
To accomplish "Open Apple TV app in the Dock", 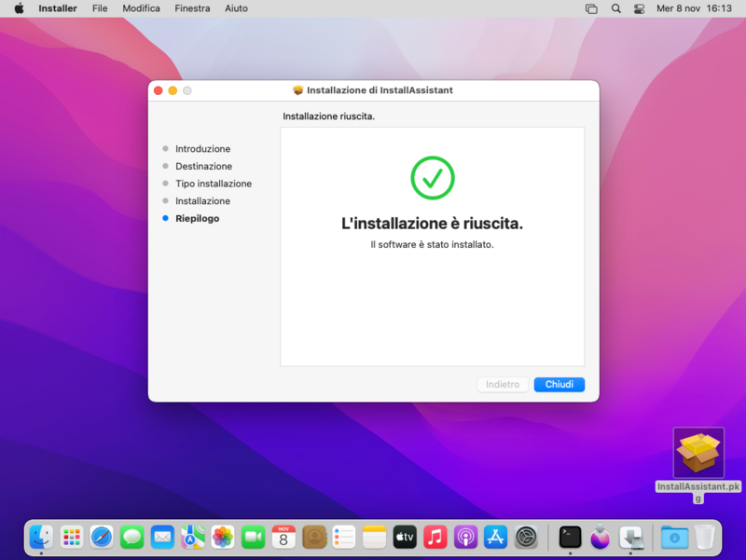I will click(405, 538).
